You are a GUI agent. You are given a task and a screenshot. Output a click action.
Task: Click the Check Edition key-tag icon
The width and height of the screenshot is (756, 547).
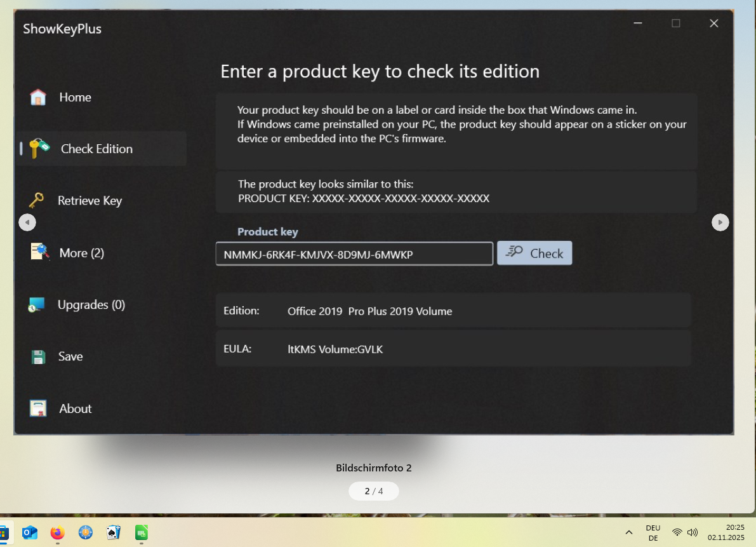pyautogui.click(x=39, y=148)
